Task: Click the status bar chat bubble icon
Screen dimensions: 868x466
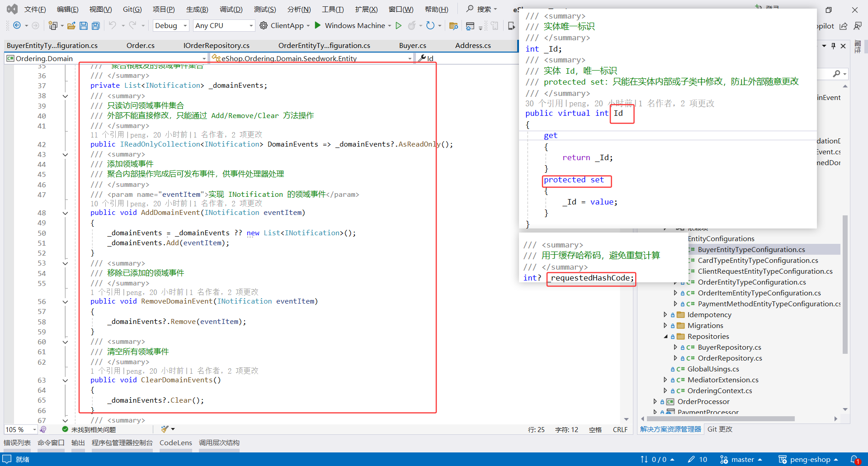Action: pyautogui.click(x=7, y=459)
